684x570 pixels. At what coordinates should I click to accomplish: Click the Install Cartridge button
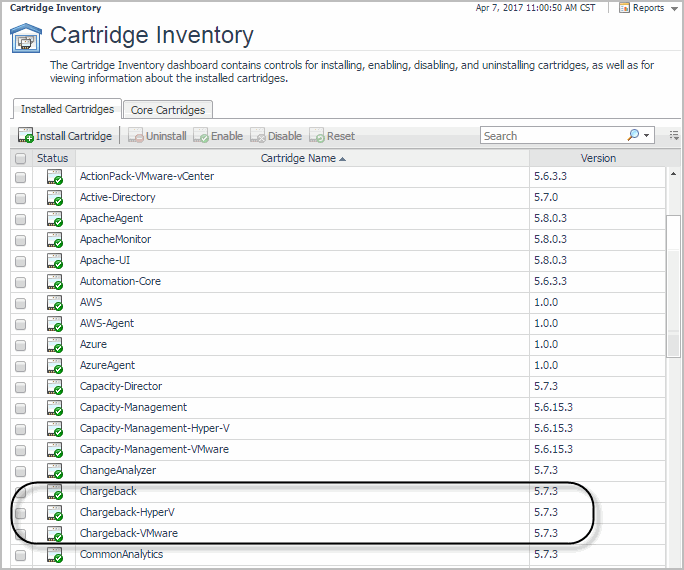[x=65, y=136]
